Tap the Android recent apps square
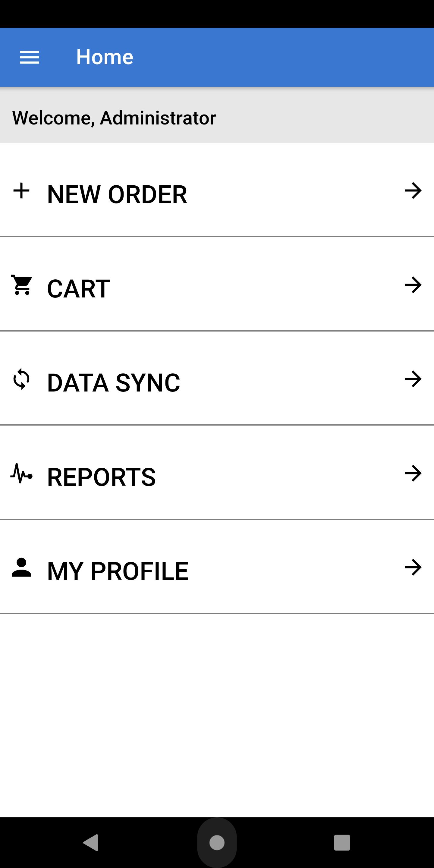This screenshot has height=868, width=434. click(342, 843)
